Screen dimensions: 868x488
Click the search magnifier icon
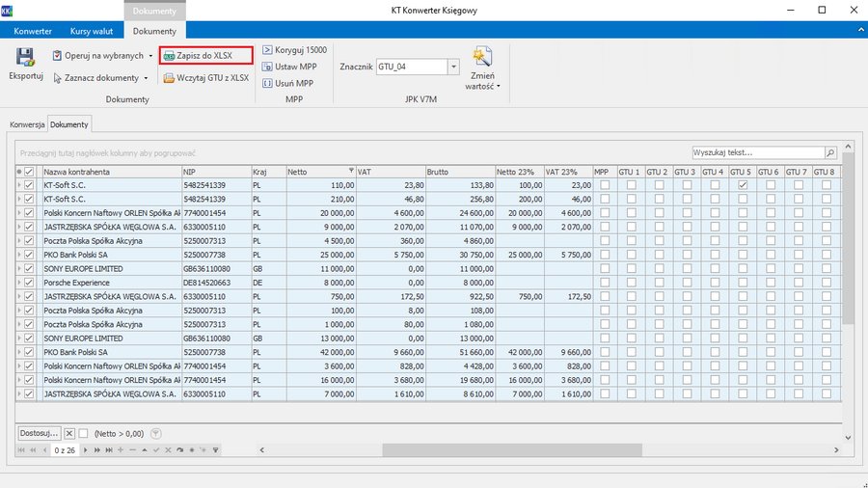830,152
